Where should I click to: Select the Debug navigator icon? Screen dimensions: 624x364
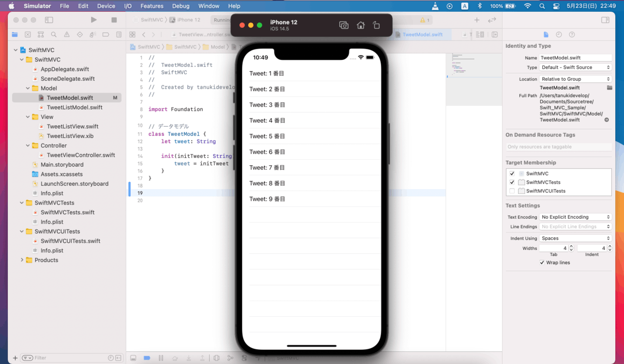93,35
